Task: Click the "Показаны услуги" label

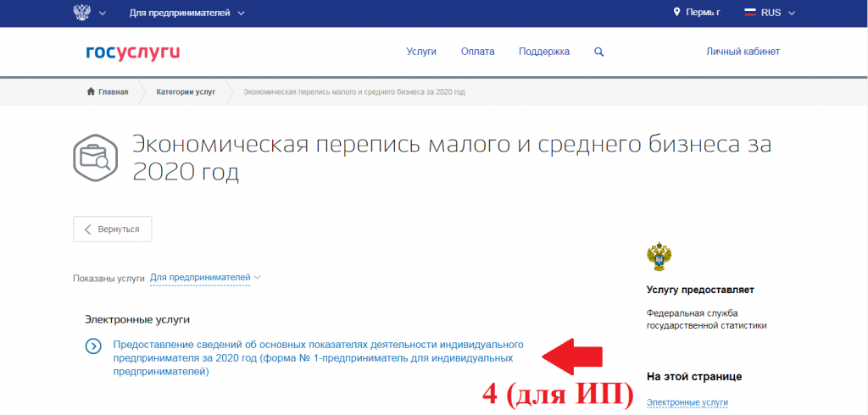Action: click(x=108, y=279)
